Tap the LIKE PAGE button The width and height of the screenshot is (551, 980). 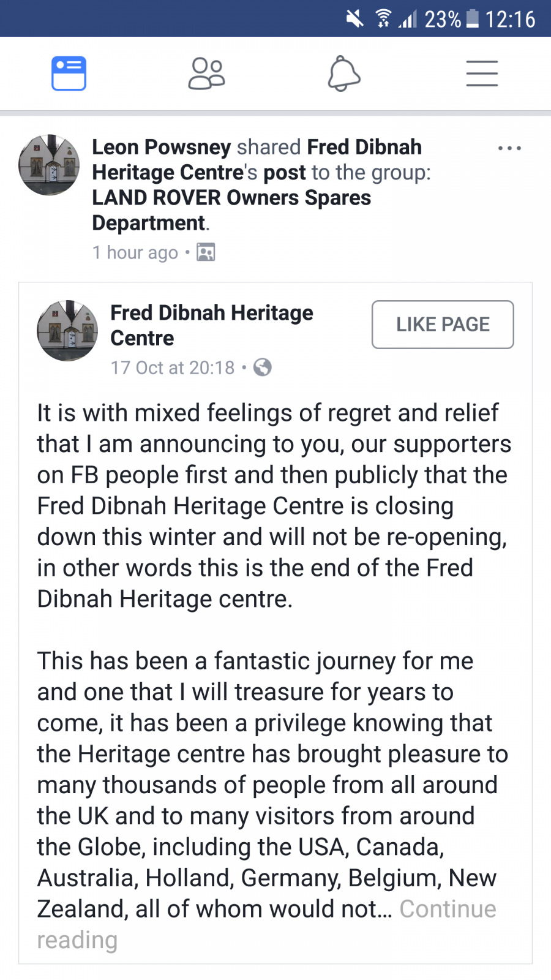click(443, 325)
